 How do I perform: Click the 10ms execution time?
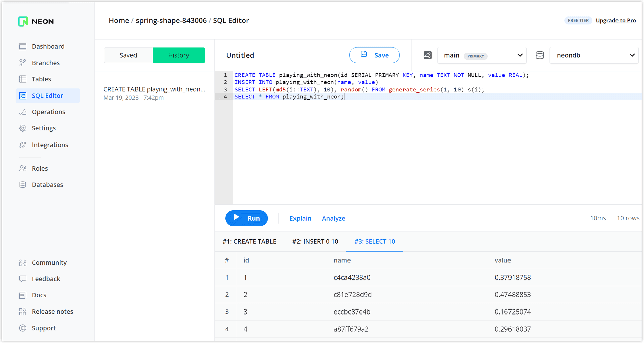(x=598, y=218)
